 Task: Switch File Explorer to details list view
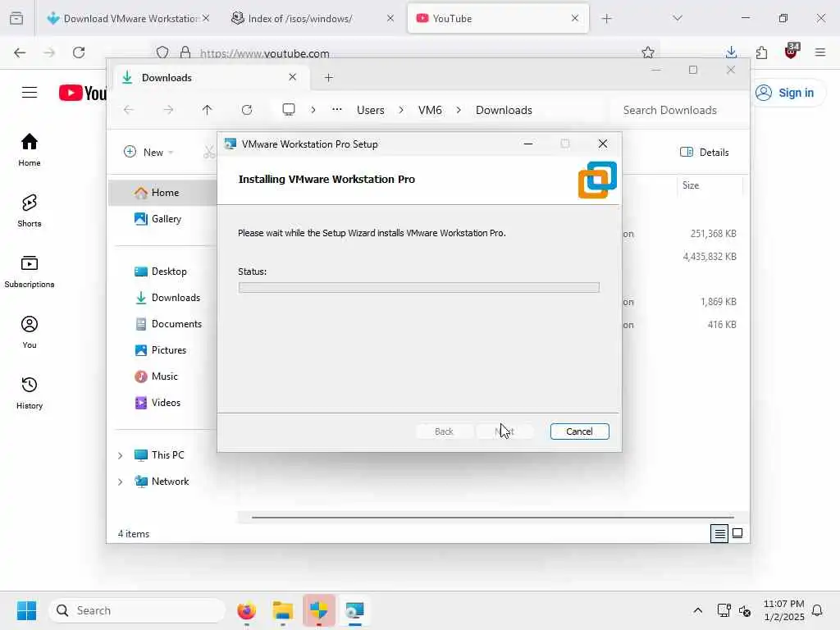(719, 533)
